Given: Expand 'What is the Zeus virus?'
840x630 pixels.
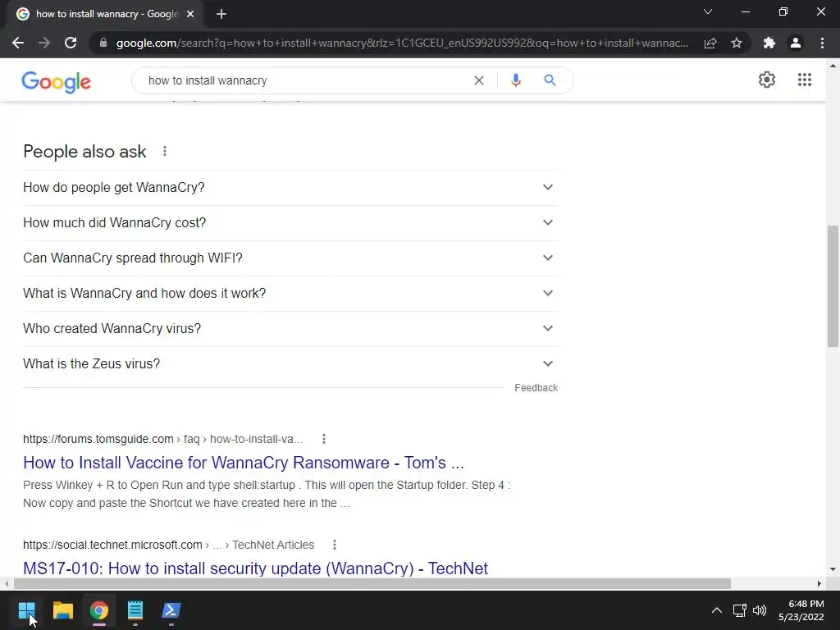Looking at the screenshot, I should tap(290, 363).
